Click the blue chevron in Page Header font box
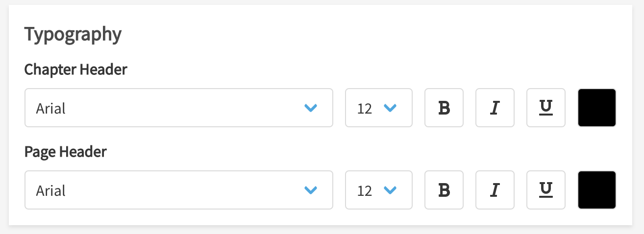Image resolution: width=644 pixels, height=234 pixels. click(x=311, y=190)
